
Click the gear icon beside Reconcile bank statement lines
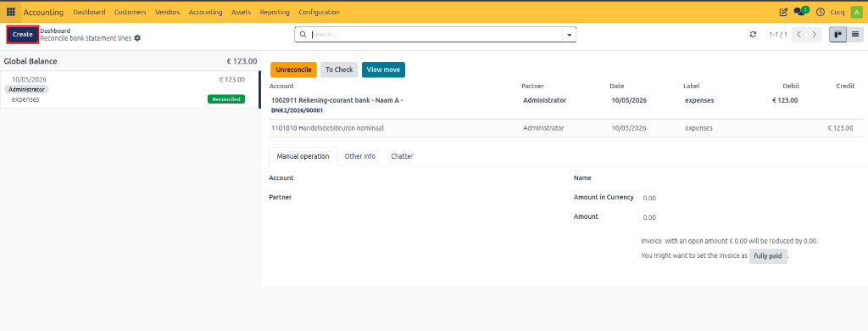pyautogui.click(x=137, y=38)
